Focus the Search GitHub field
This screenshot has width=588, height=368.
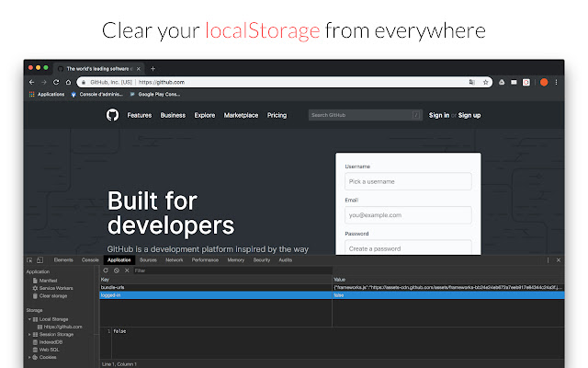coord(366,115)
